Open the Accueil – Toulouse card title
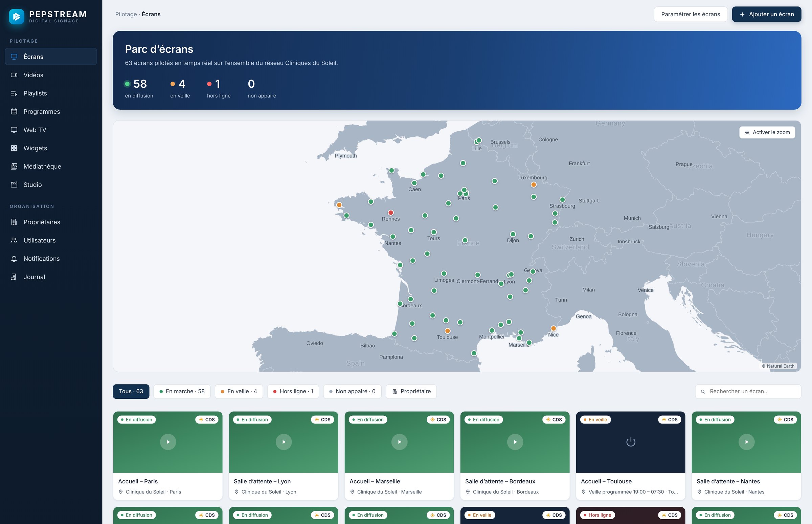 (606, 481)
